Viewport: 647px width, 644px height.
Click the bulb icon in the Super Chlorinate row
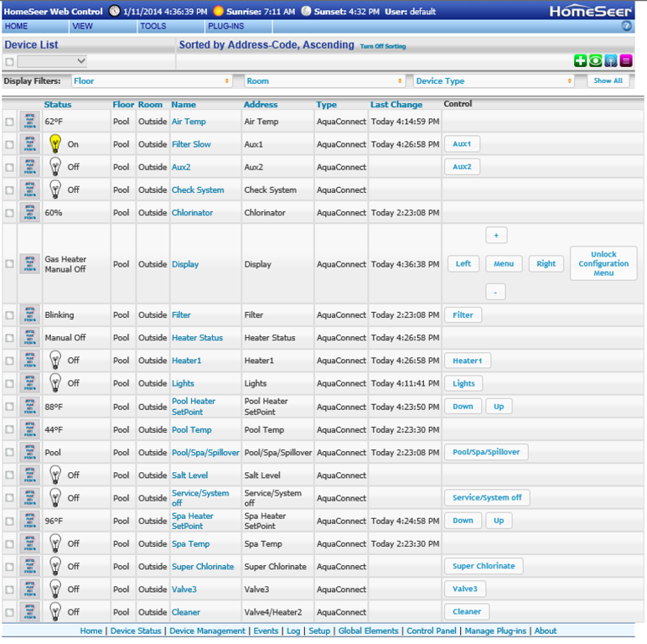(x=55, y=566)
